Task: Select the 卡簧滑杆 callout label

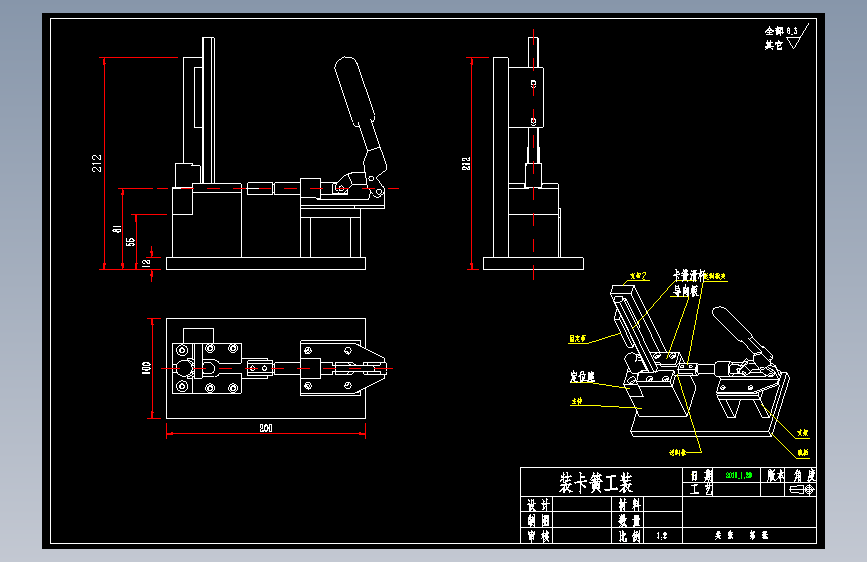Action: [689, 275]
